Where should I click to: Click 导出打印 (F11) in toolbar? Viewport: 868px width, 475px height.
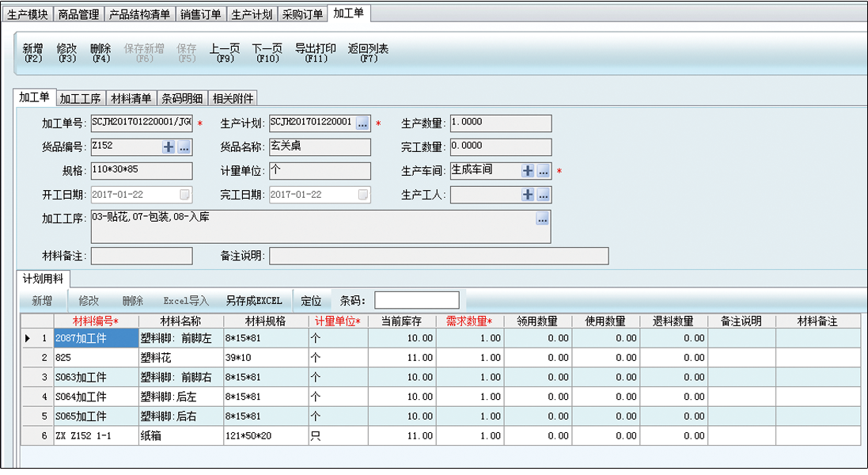(316, 53)
